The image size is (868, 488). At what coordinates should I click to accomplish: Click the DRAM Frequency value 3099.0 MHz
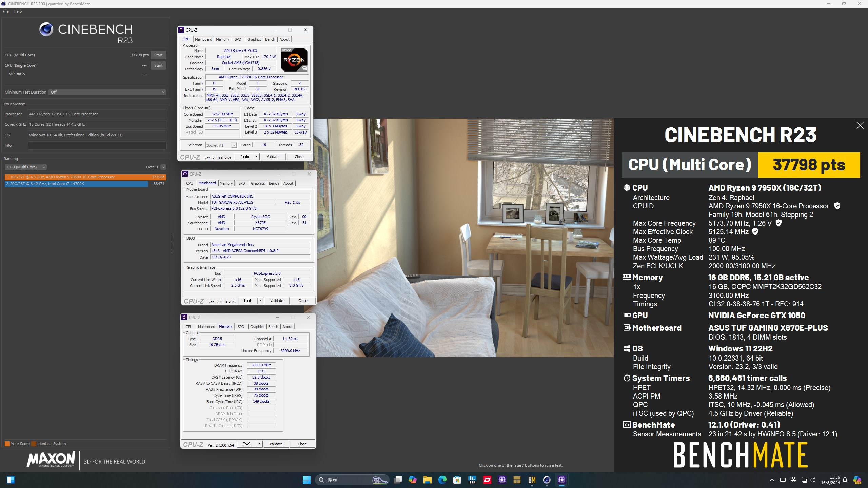point(261,365)
